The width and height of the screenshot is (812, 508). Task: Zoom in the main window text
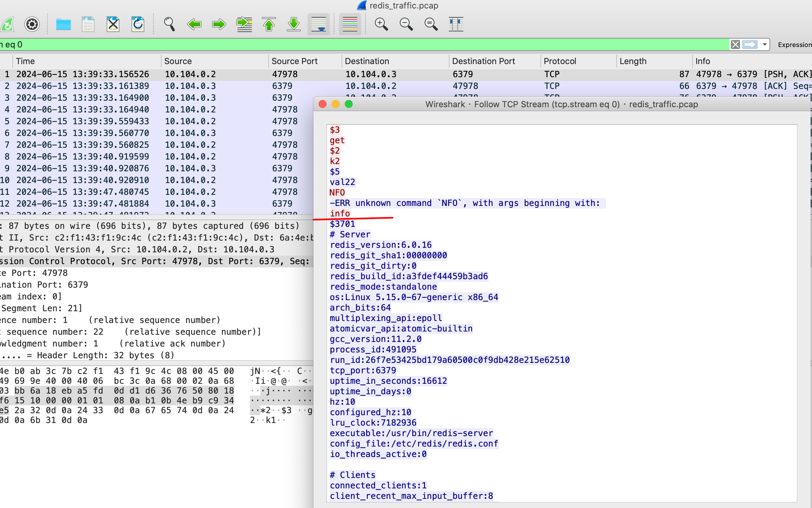click(381, 24)
